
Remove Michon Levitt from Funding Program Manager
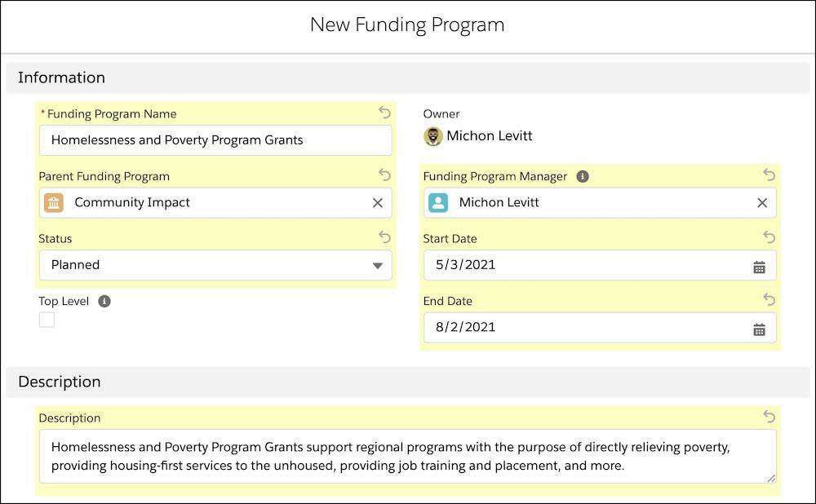tap(761, 202)
